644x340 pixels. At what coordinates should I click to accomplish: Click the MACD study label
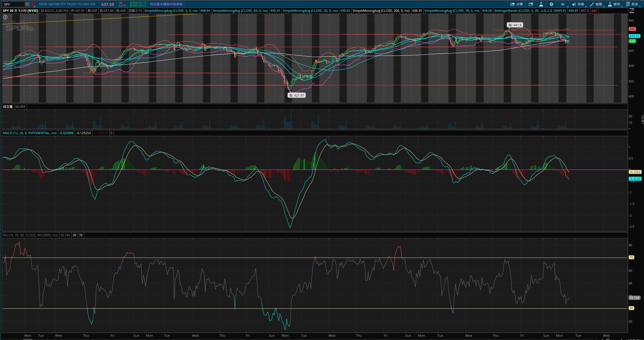coord(30,133)
